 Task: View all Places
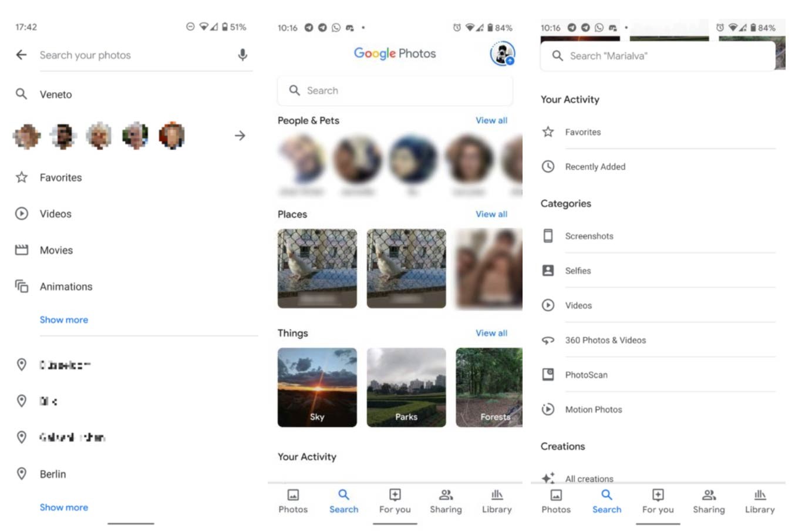tap(491, 214)
